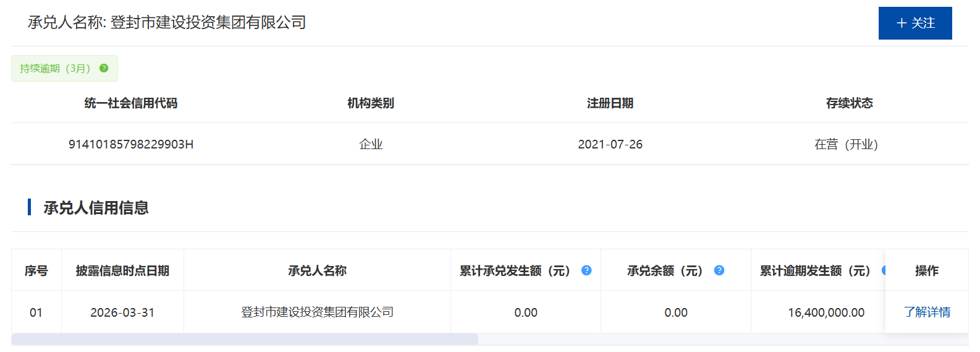Click the horizontal table scrollbar thumb
This screenshot has width=980, height=352.
[x=245, y=339]
